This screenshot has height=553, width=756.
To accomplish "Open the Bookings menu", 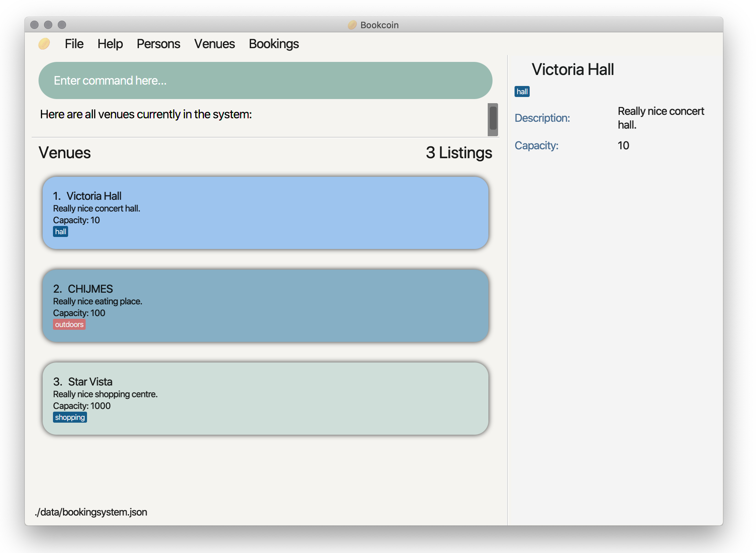I will 274,44.
